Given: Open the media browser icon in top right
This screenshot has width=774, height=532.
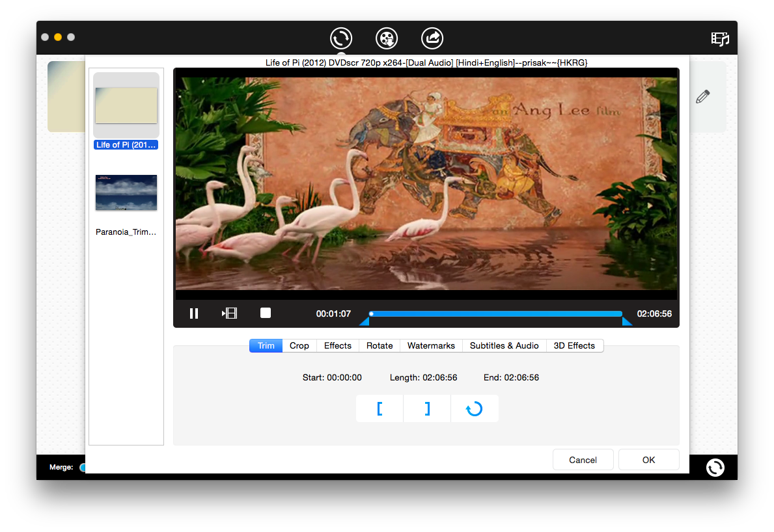Looking at the screenshot, I should pos(720,38).
